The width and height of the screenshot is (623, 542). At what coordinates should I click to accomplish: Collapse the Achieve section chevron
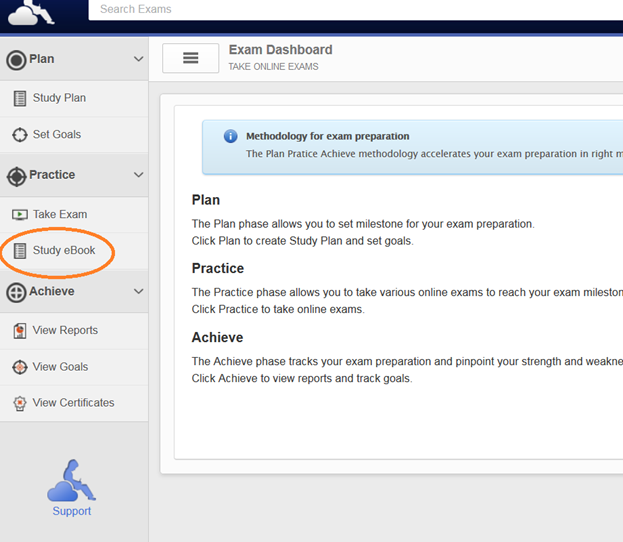[x=138, y=291]
